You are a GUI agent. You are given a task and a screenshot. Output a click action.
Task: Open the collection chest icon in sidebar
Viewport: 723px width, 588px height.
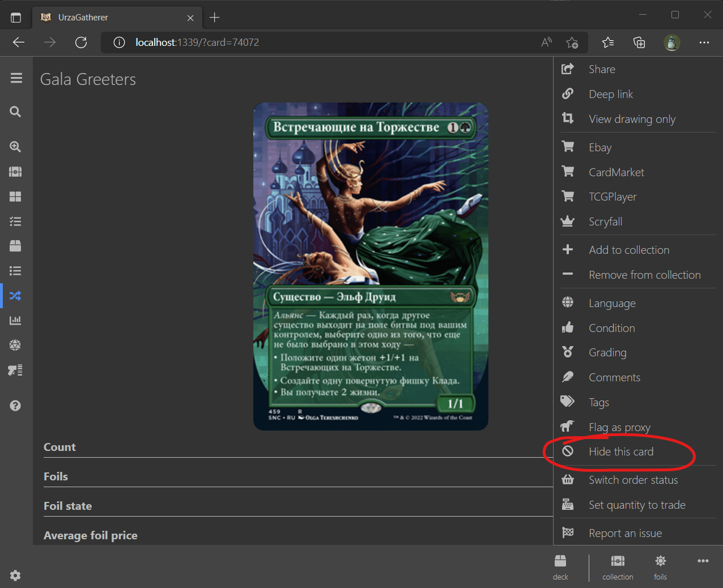click(x=16, y=172)
